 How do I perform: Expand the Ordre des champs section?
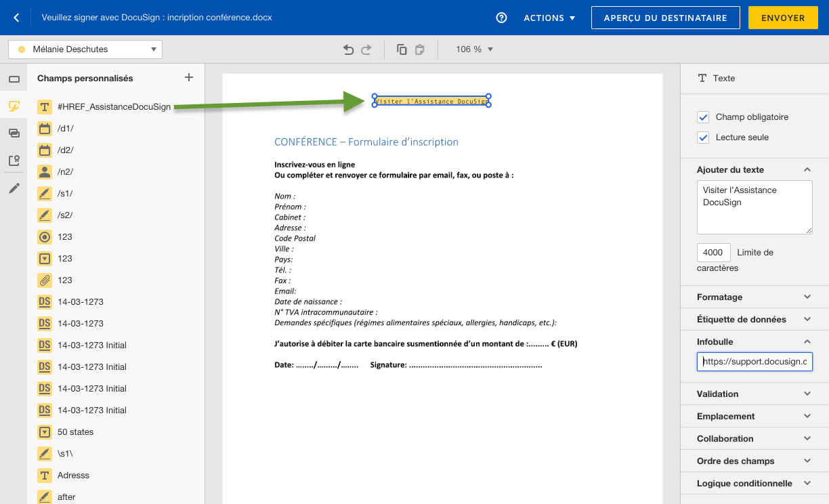click(807, 461)
